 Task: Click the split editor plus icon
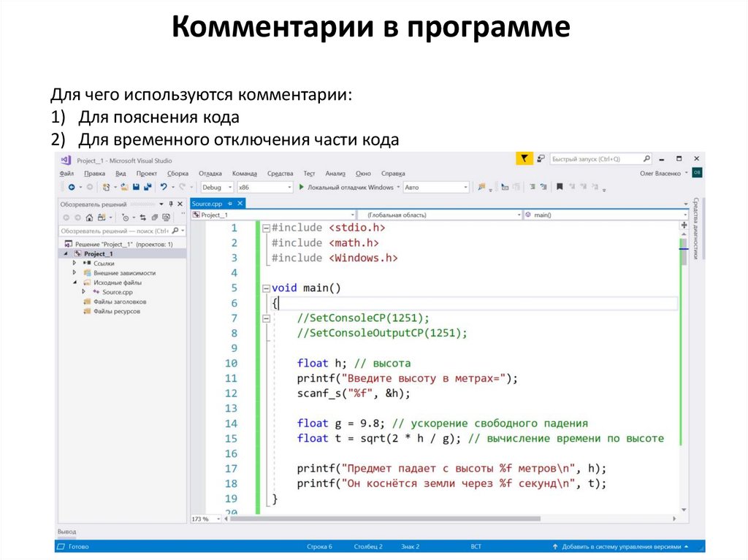coord(684,225)
